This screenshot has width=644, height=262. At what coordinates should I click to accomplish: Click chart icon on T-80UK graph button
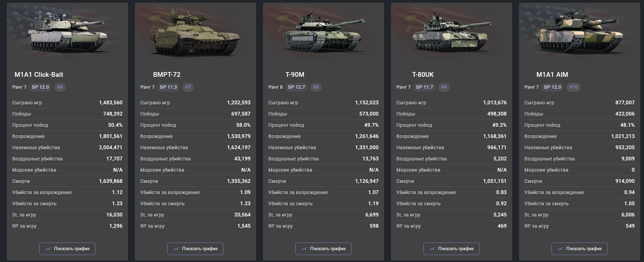[x=432, y=249]
